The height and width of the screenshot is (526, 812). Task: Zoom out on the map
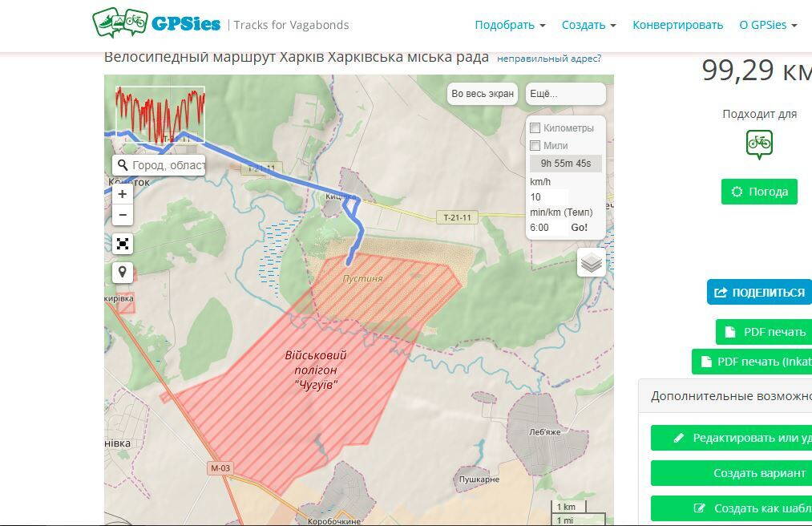[x=123, y=215]
